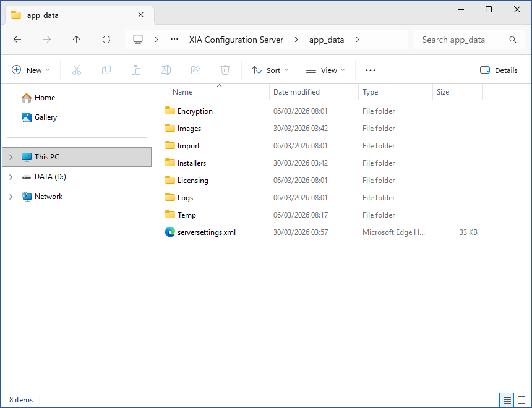Switch to details list view layout

pyautogui.click(x=507, y=400)
